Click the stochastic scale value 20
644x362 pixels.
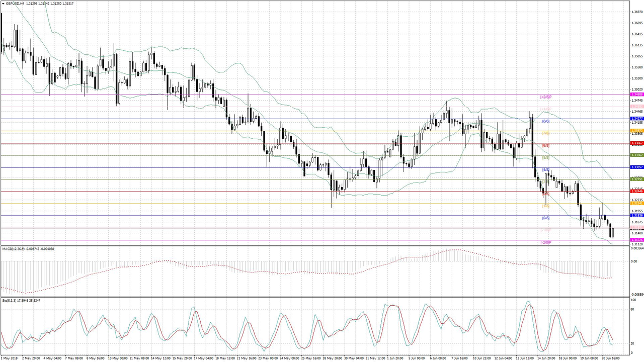[633, 343]
